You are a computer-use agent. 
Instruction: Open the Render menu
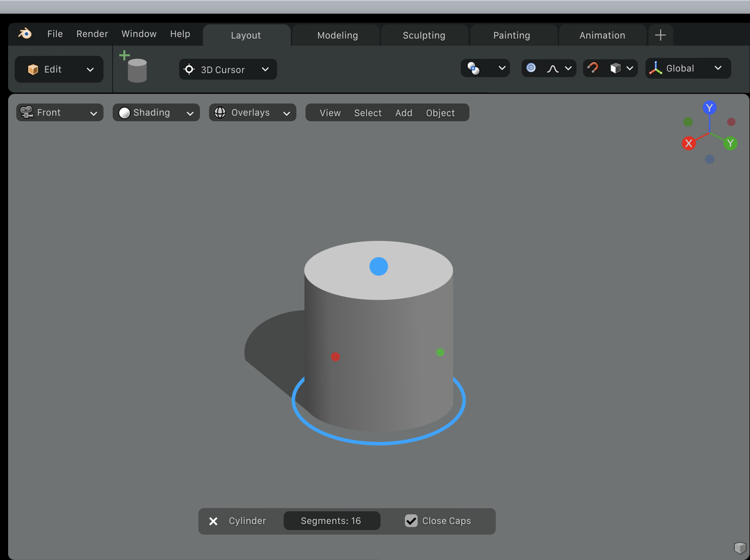(x=92, y=34)
